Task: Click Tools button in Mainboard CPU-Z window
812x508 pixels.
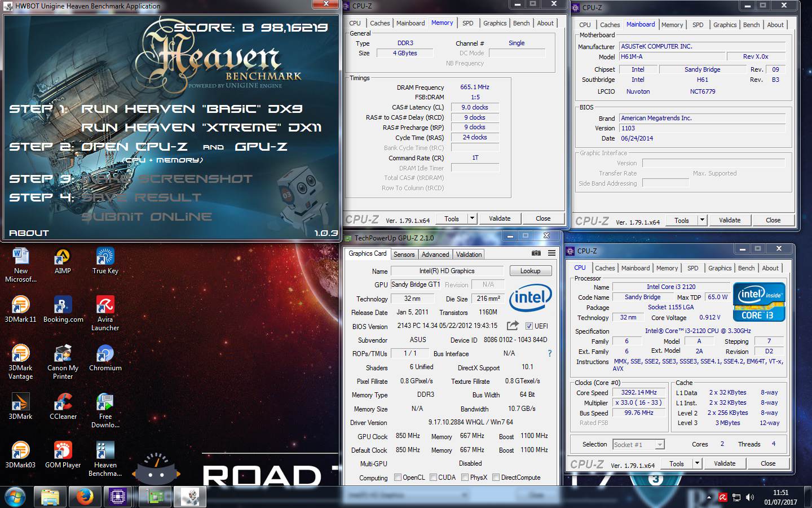Action: click(682, 220)
